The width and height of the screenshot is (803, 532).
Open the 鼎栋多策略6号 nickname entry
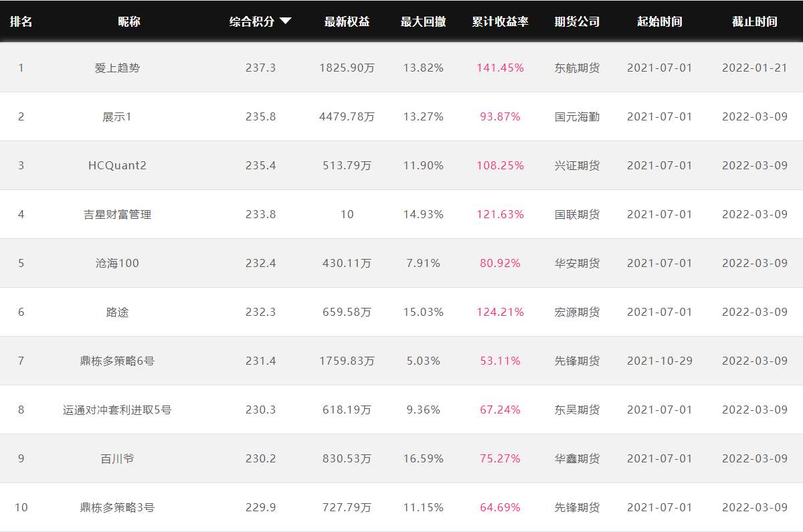tap(117, 361)
